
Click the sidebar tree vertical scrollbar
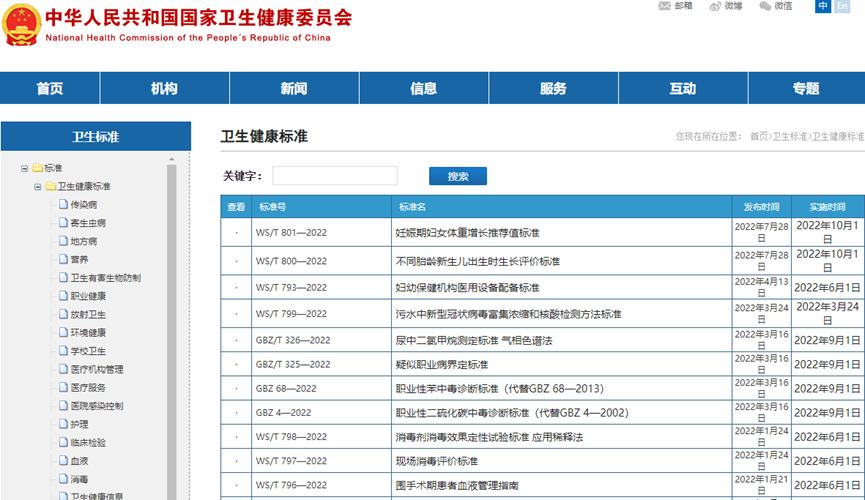click(x=172, y=331)
